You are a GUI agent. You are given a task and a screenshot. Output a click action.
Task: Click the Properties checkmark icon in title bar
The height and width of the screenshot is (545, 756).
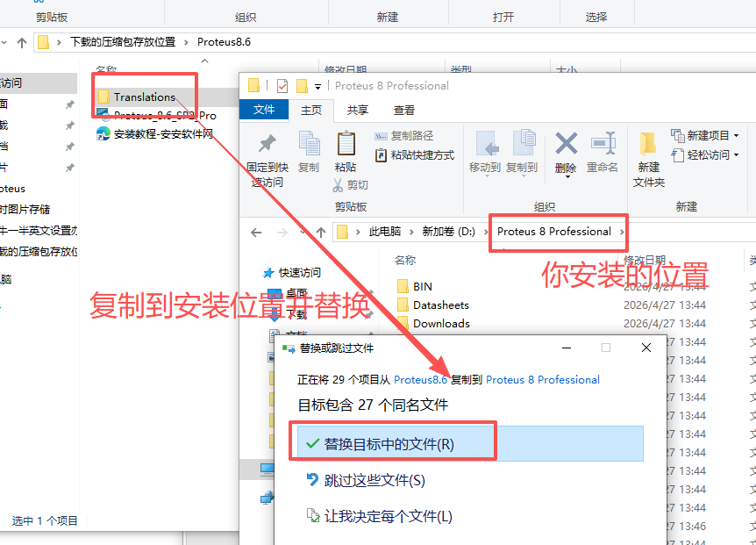[282, 86]
